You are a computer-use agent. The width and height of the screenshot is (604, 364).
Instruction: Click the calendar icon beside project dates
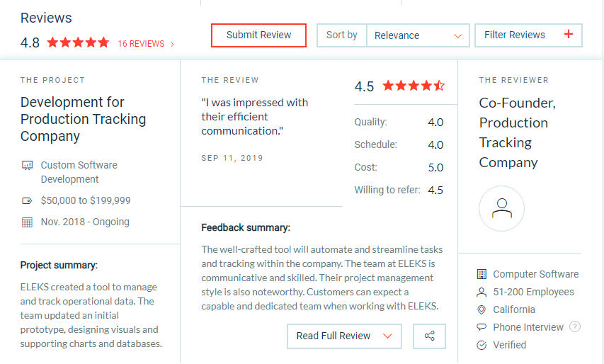[x=27, y=222]
